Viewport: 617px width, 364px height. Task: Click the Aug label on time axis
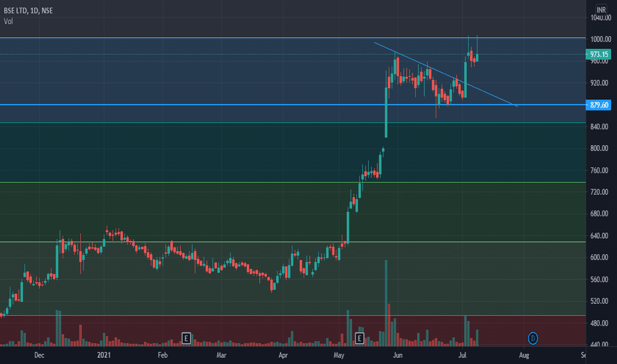coord(524,355)
